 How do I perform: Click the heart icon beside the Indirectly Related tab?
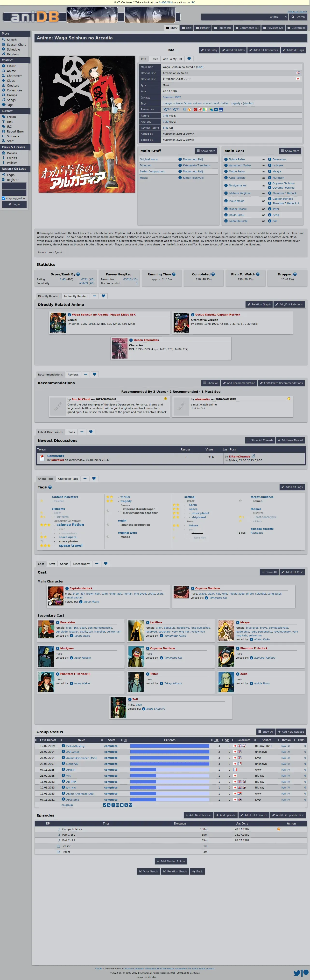(x=103, y=296)
